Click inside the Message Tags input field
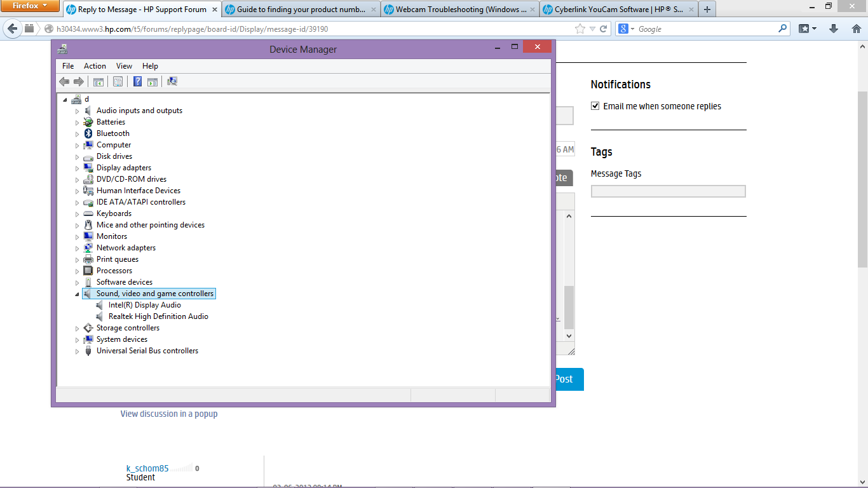 668,191
